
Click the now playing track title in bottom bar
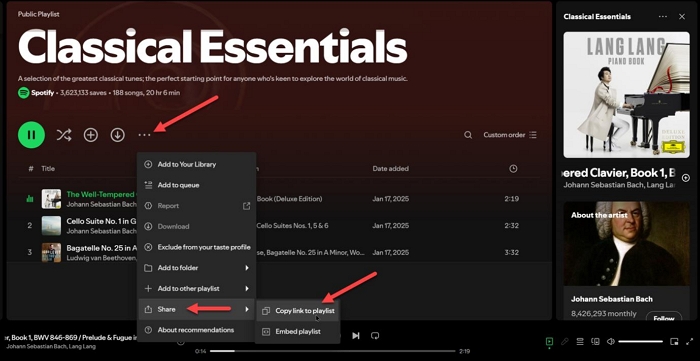click(71, 337)
